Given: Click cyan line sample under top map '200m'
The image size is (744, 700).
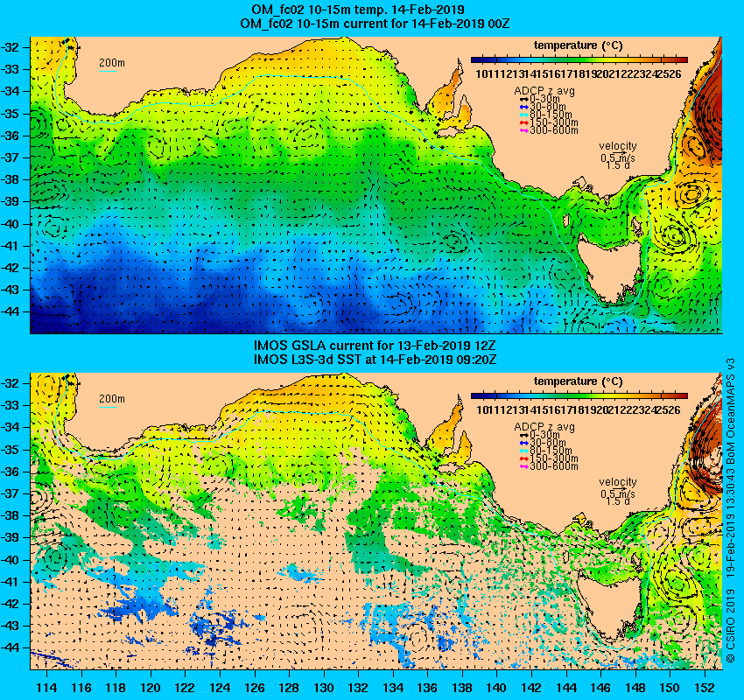Looking at the screenshot, I should [x=108, y=72].
